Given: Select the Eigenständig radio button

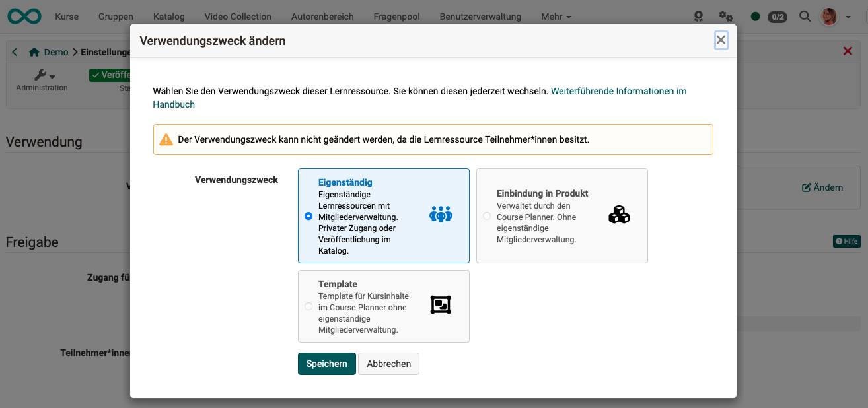Looking at the screenshot, I should 307,216.
